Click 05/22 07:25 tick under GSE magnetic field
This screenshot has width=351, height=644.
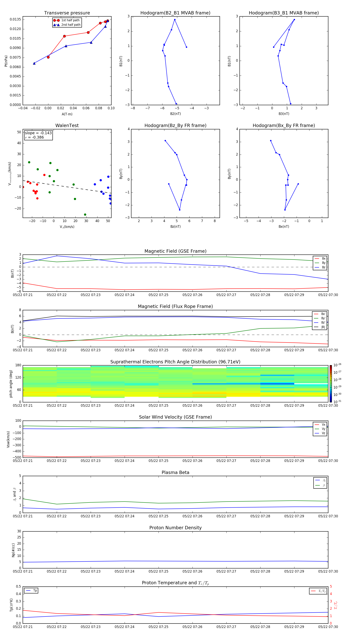point(158,295)
